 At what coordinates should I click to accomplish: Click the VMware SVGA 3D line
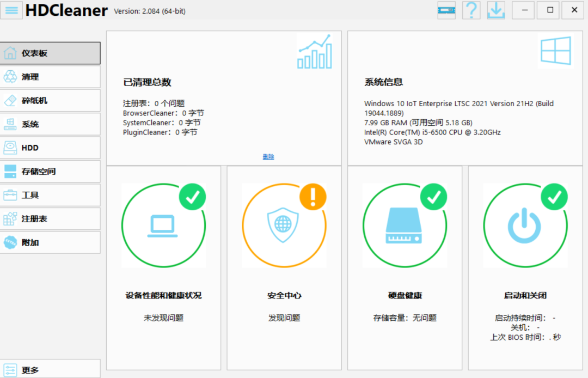(394, 142)
